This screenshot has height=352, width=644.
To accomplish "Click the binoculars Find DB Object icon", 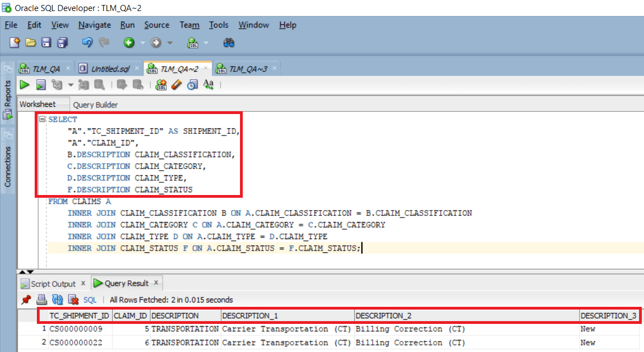I will (229, 42).
